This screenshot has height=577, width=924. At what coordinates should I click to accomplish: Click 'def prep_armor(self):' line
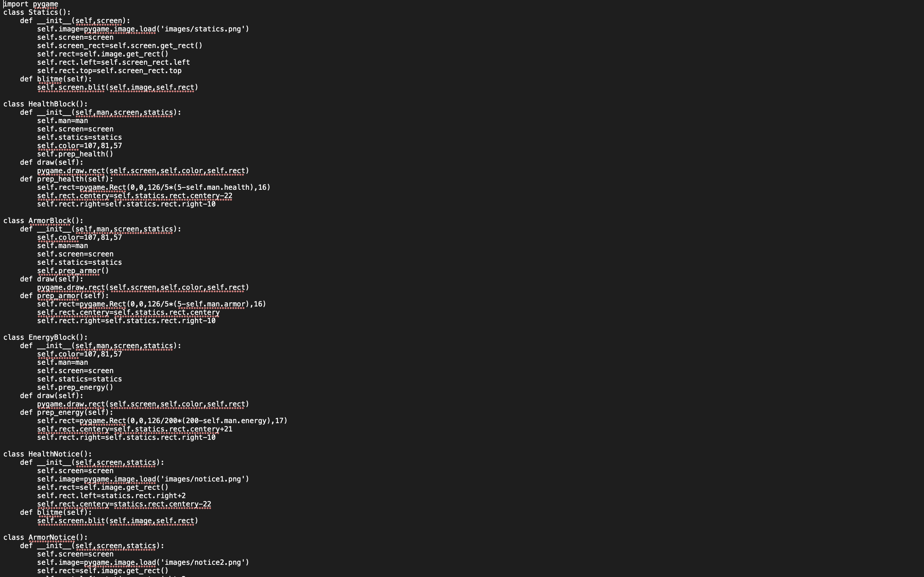(64, 296)
